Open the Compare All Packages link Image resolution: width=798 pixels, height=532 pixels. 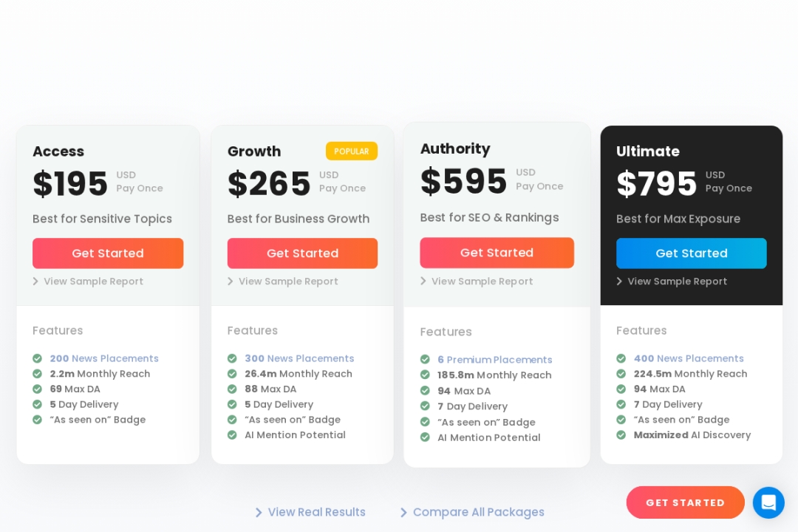click(478, 512)
